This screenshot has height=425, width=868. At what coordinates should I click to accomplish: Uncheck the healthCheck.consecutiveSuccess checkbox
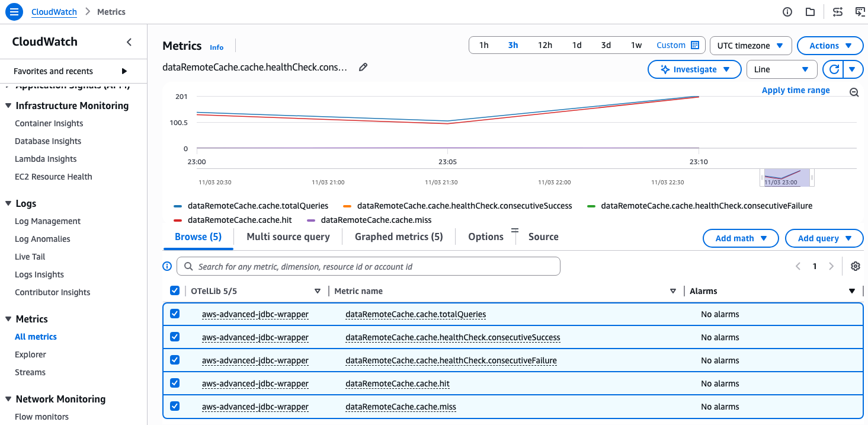[175, 337]
